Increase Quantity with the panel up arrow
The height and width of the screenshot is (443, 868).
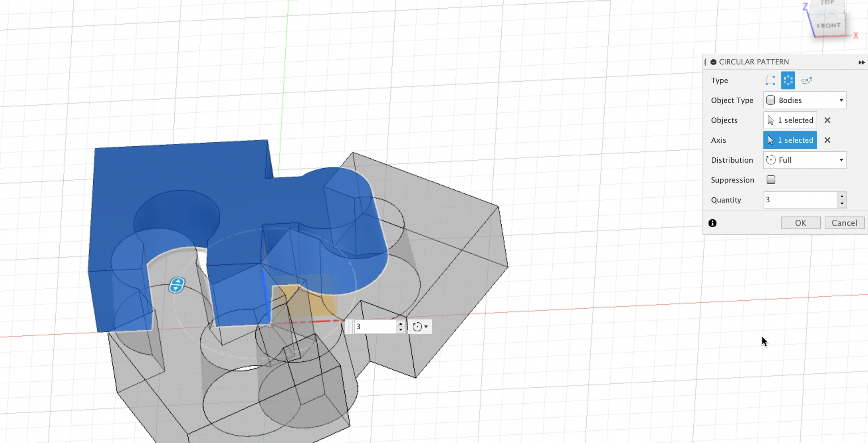[x=842, y=196]
